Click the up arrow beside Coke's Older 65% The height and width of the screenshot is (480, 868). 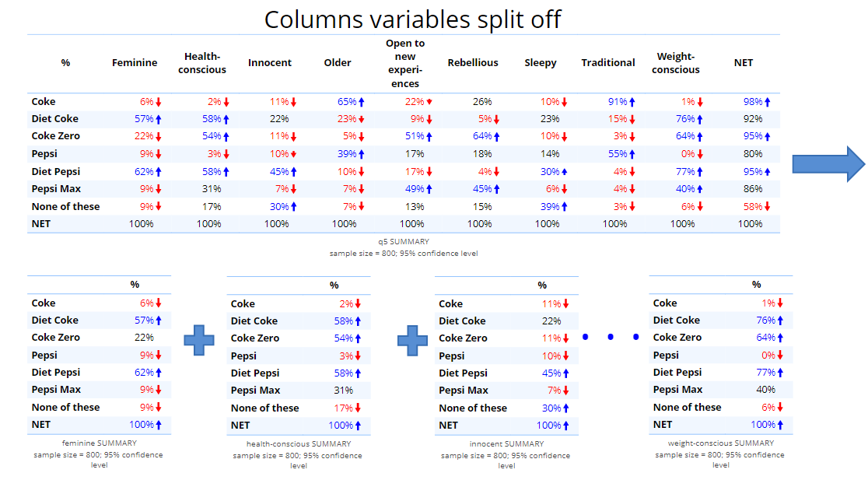(362, 102)
